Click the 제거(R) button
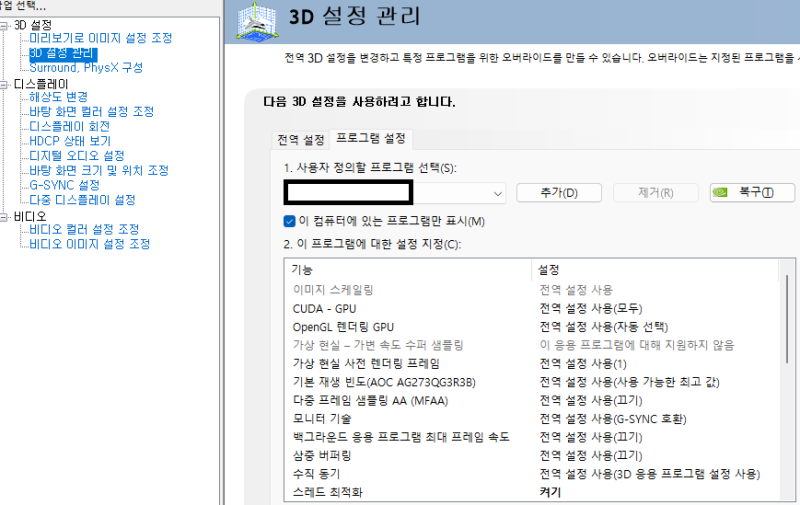This screenshot has width=800, height=505. pyautogui.click(x=656, y=193)
